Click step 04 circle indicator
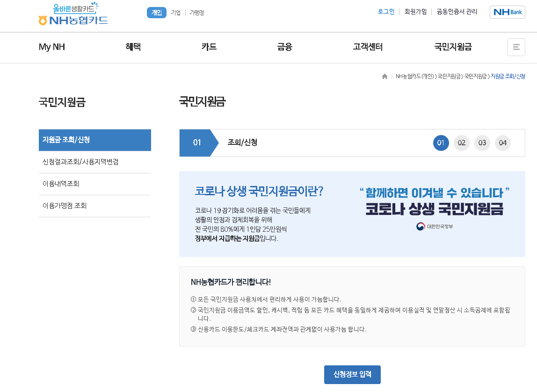Screen dimensions: 537x392 (503, 143)
